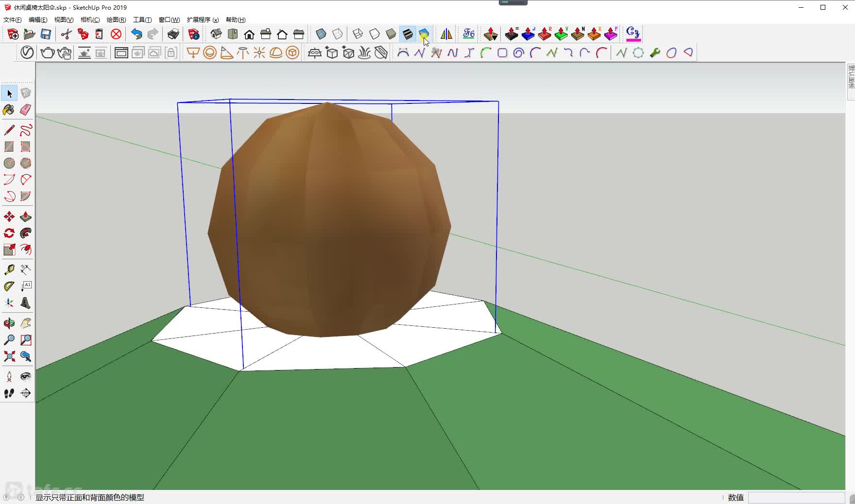Select the Pie arc tool
Screen dimensions: 855x504
(x=26, y=196)
